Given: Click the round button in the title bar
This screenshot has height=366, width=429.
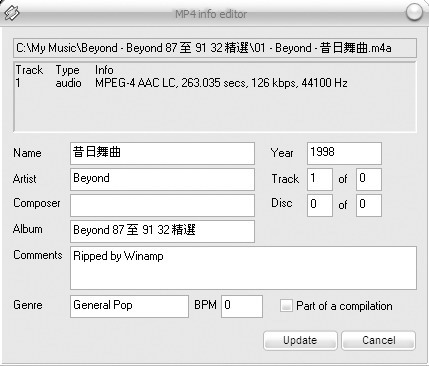Looking at the screenshot, I should coord(414,12).
